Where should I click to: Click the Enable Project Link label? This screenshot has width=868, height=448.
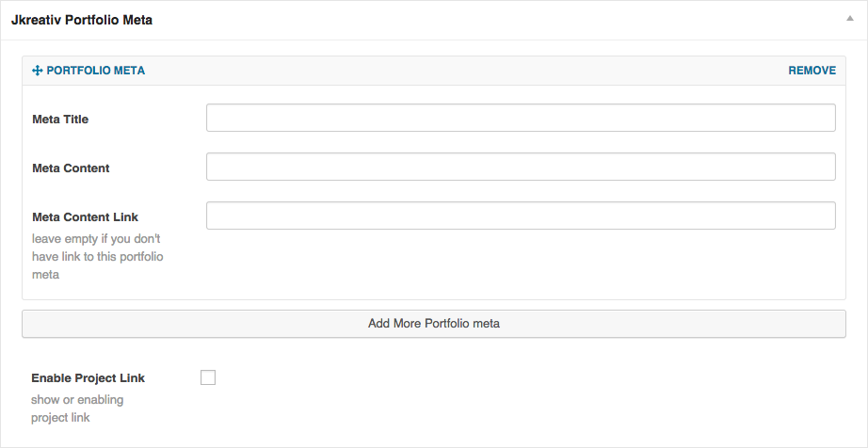pyautogui.click(x=88, y=378)
